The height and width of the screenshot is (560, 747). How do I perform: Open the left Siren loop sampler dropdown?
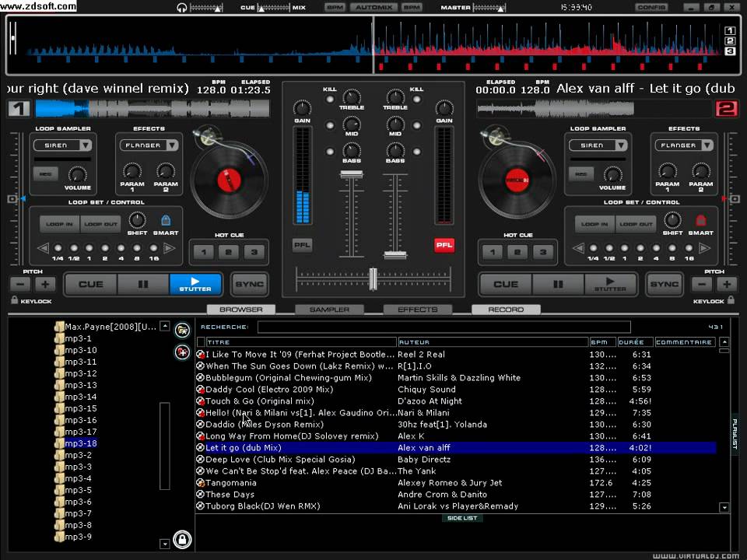(x=85, y=145)
